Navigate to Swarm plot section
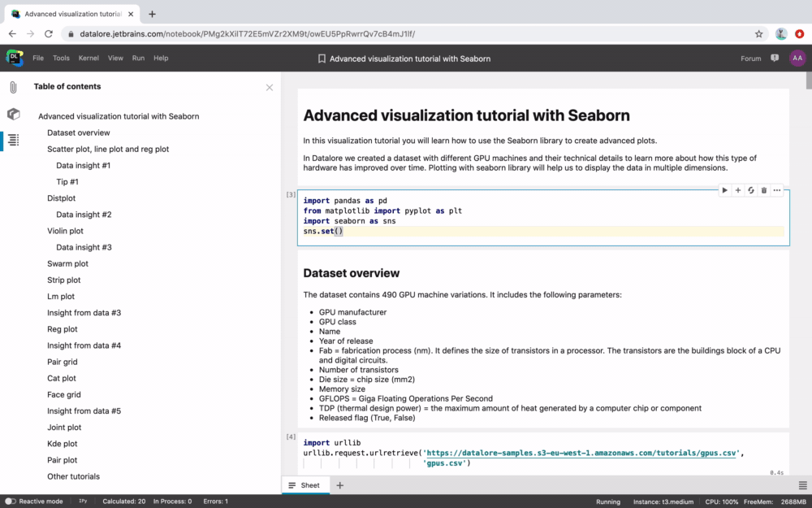Viewport: 812px width, 508px height. (67, 264)
